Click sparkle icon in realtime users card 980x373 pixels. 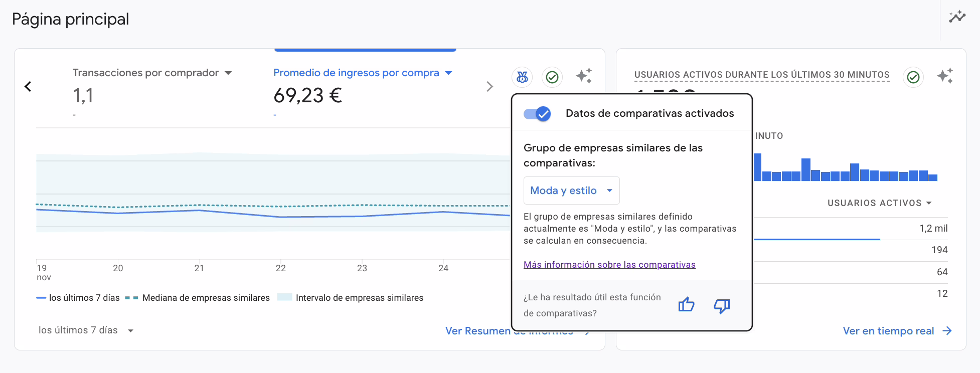(x=945, y=76)
